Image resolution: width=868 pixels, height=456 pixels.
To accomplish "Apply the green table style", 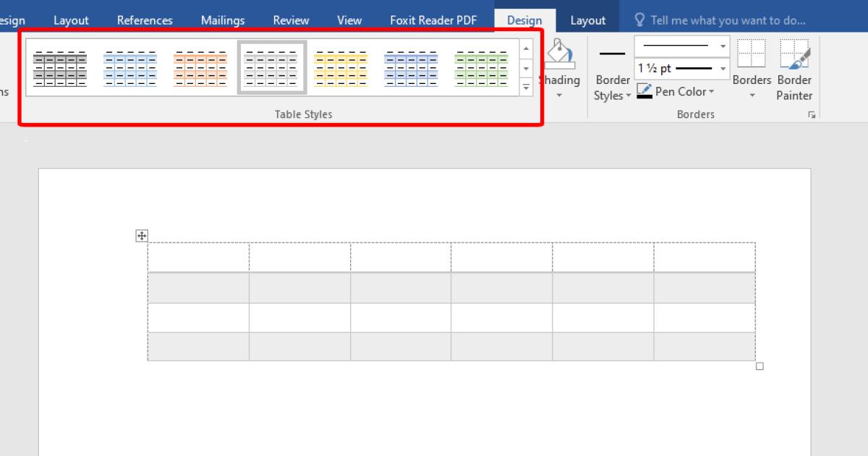I will [482, 68].
